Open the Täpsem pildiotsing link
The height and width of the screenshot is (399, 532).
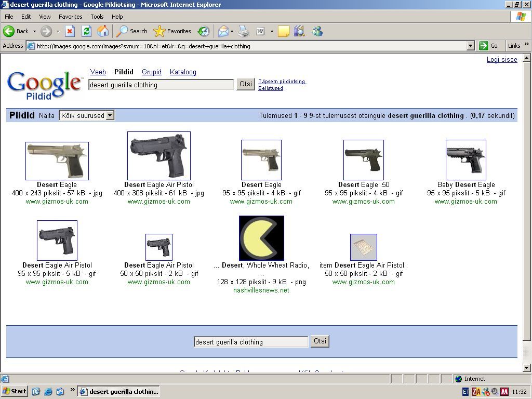(x=282, y=82)
